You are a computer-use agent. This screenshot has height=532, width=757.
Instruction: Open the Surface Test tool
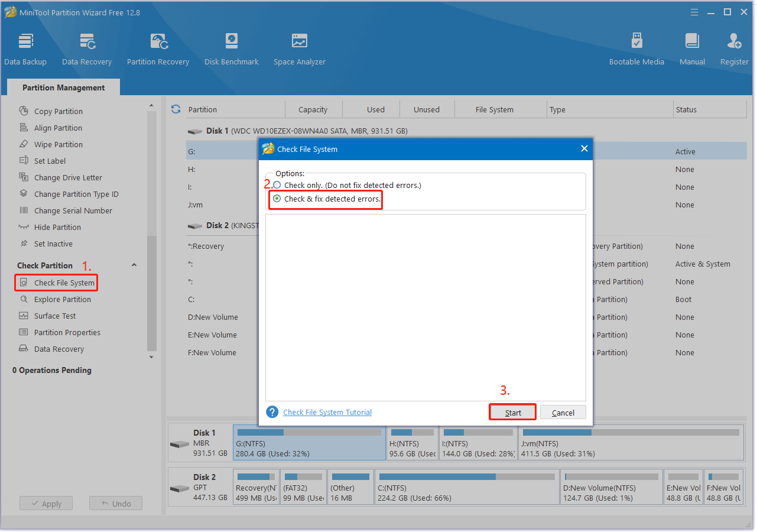tap(54, 316)
